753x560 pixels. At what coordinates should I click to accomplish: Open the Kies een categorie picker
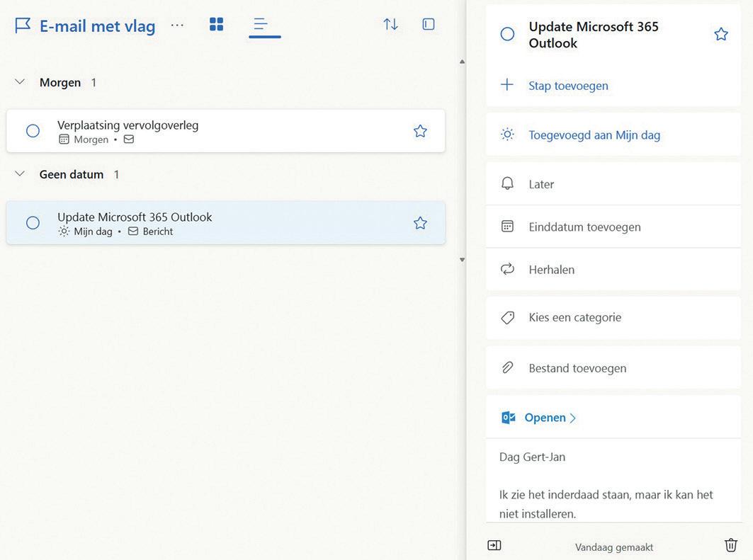point(574,317)
